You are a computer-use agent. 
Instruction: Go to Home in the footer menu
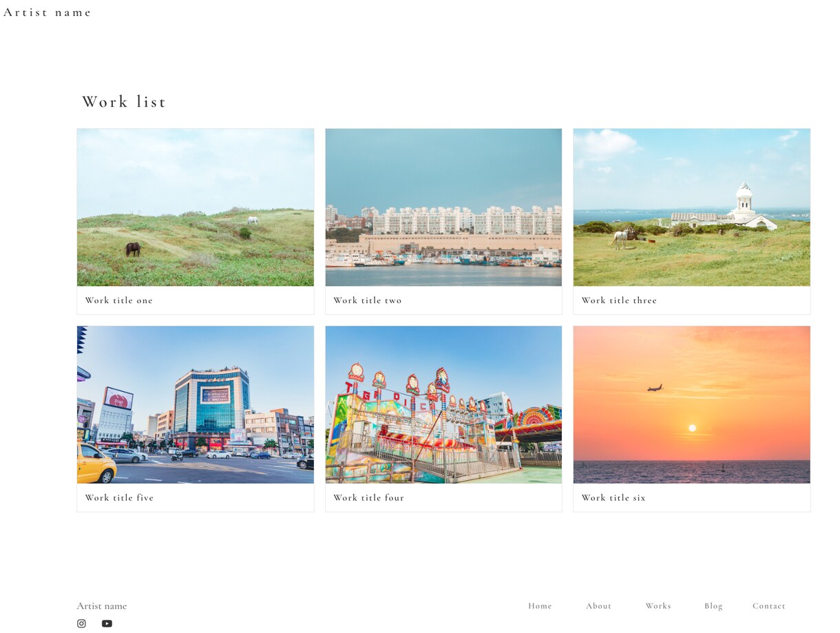(540, 606)
